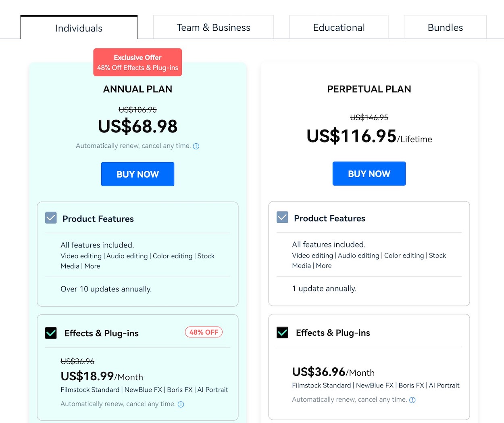Select the Educational tab
Screen dimensions: 504x423
tap(339, 27)
